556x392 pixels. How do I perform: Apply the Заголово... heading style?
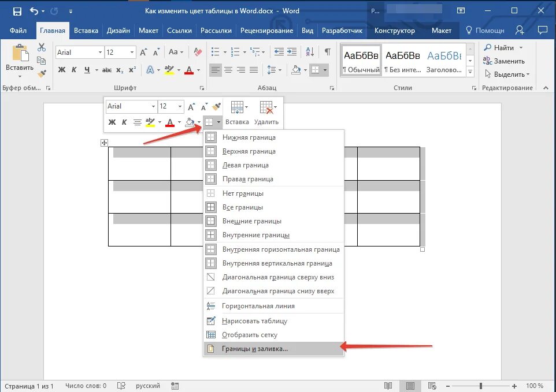(x=444, y=60)
